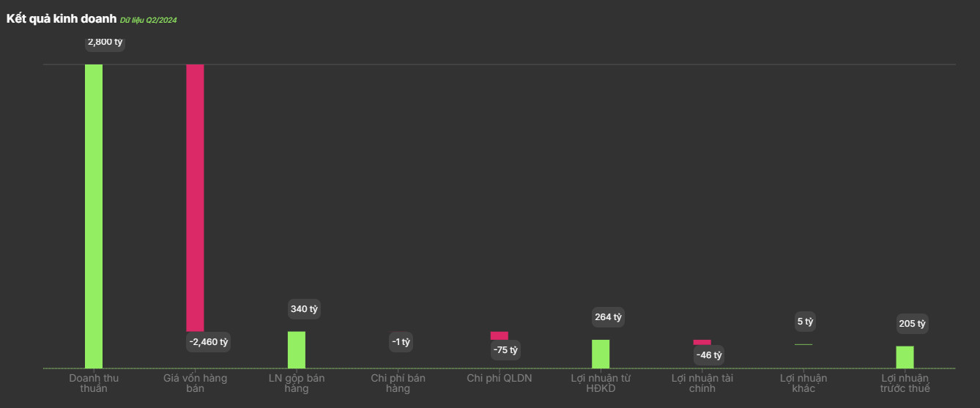Select the green Lợi nhuận từ HĐKD bar
The image size is (980, 408).
point(601,354)
